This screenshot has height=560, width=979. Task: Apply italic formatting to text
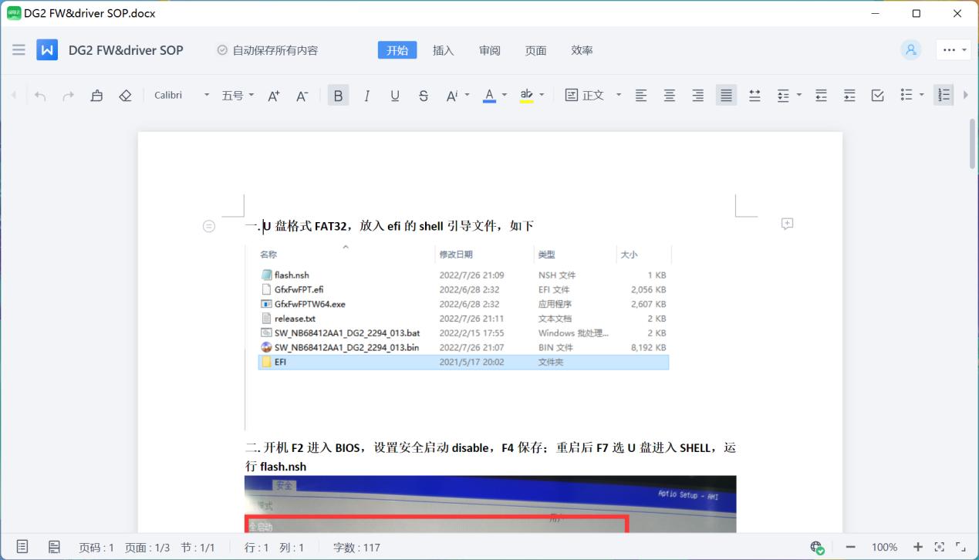click(x=366, y=95)
